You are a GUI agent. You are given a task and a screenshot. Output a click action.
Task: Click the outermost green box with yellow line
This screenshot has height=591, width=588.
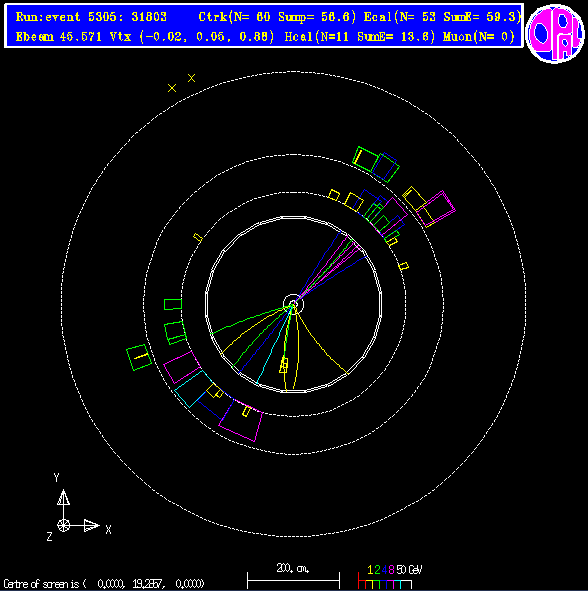[139, 357]
